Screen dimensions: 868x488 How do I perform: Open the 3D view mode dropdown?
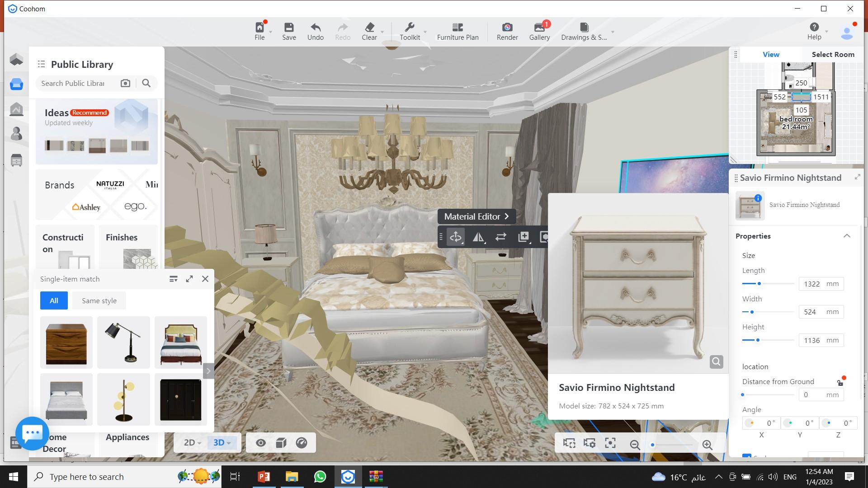[x=222, y=443]
